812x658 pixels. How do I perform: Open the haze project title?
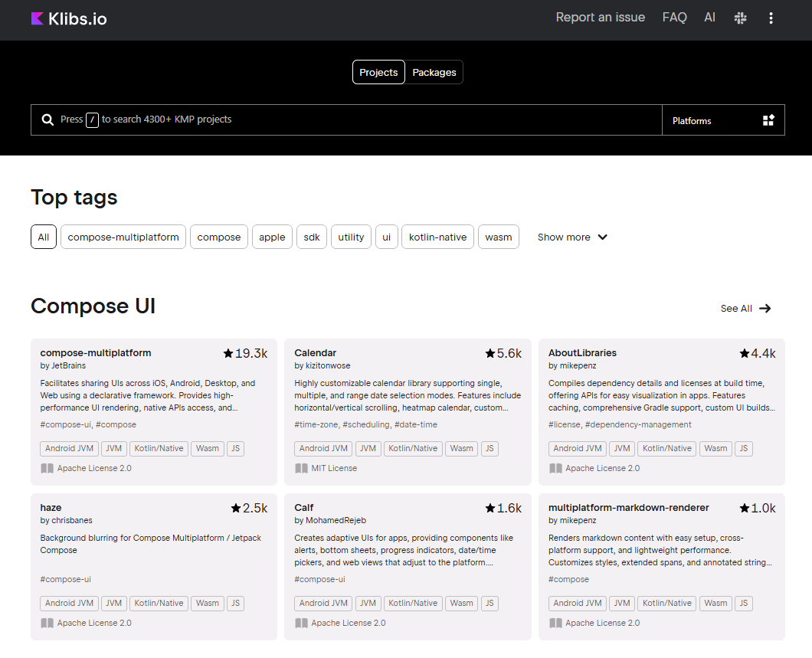click(51, 508)
